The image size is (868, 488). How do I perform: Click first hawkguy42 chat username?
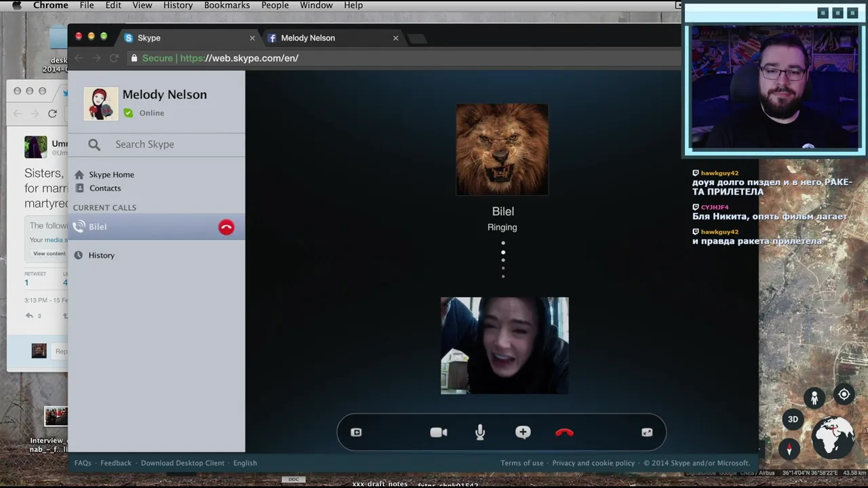pos(719,173)
